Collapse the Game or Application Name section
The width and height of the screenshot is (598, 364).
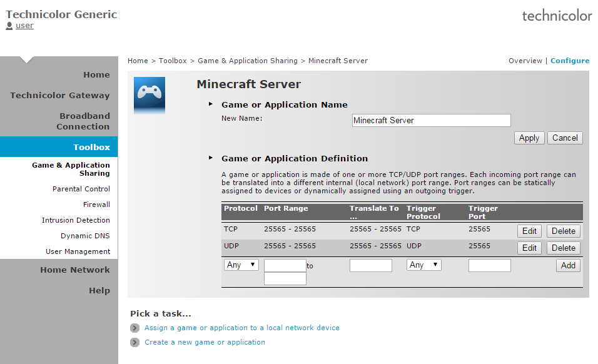coord(211,104)
